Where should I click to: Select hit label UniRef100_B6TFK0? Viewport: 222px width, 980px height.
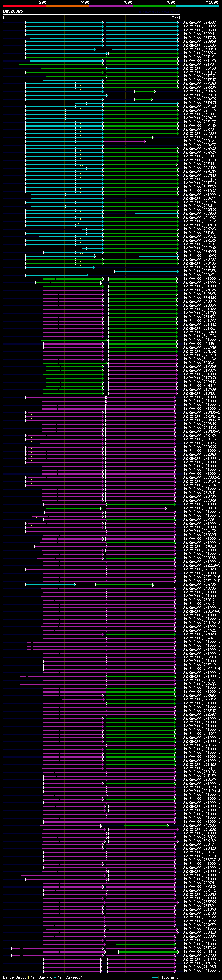[199, 183]
